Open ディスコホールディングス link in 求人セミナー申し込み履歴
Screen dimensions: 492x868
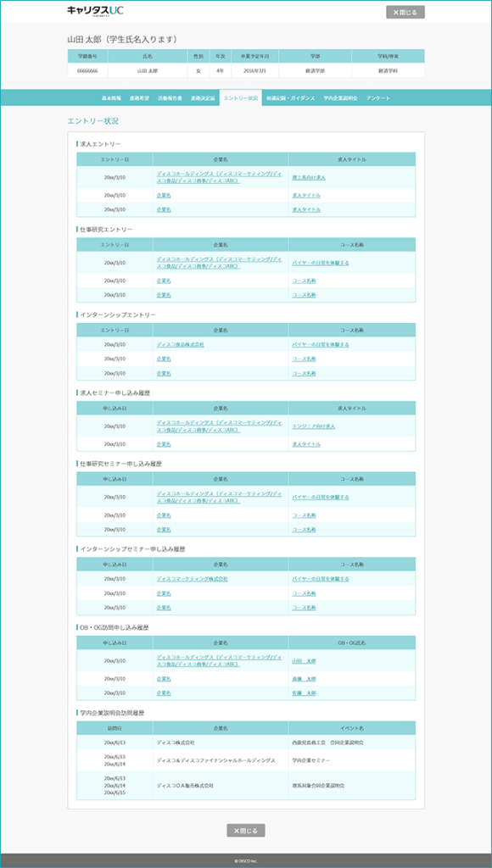220,426
